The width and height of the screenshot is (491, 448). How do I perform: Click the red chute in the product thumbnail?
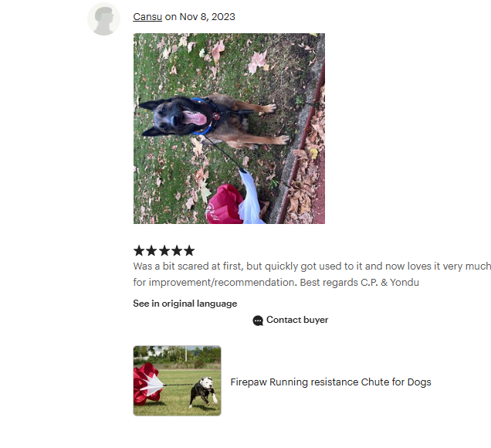pyautogui.click(x=147, y=384)
